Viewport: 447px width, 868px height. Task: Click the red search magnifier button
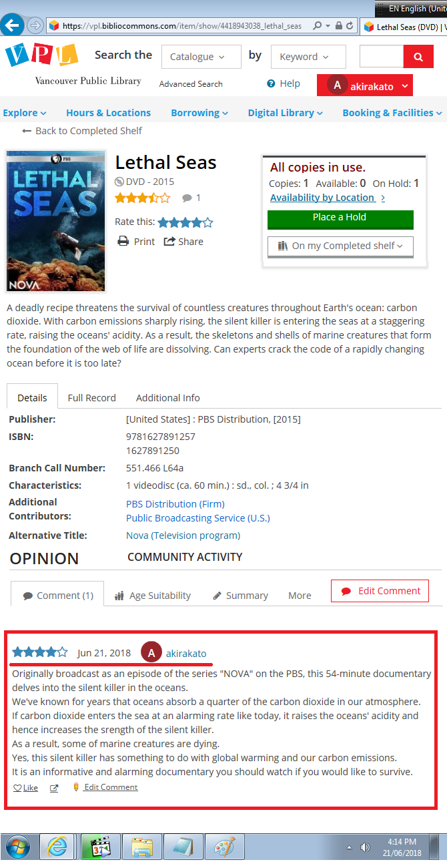point(418,57)
